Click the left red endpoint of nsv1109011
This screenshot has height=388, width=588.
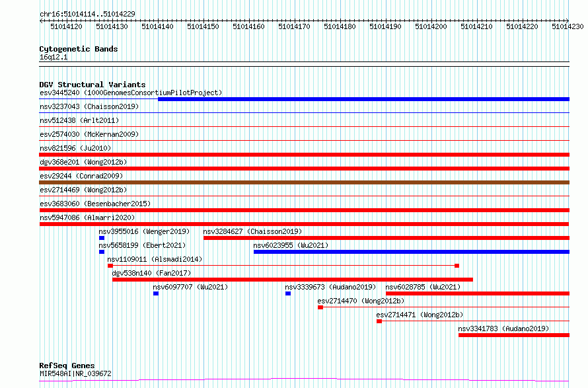pos(110,266)
